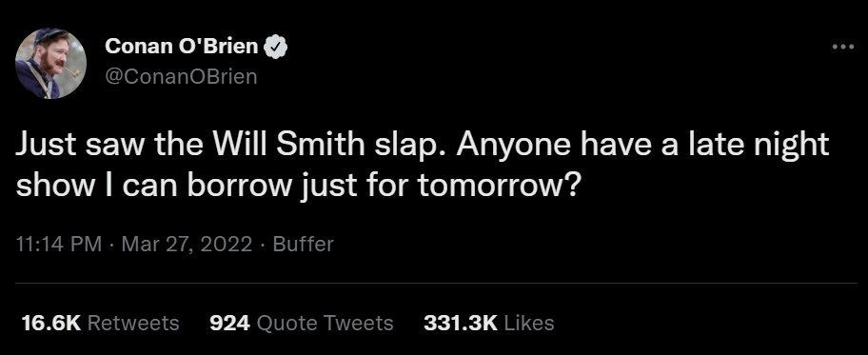
Task: Click the Conan O'Brien display name
Action: click(x=182, y=47)
